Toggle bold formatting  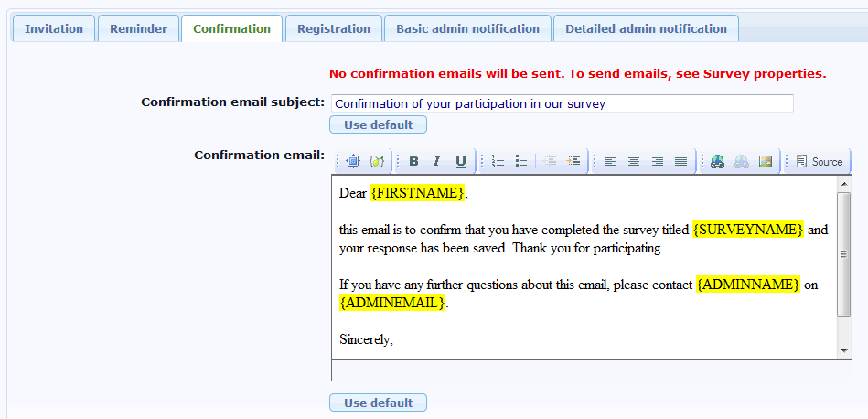(413, 161)
